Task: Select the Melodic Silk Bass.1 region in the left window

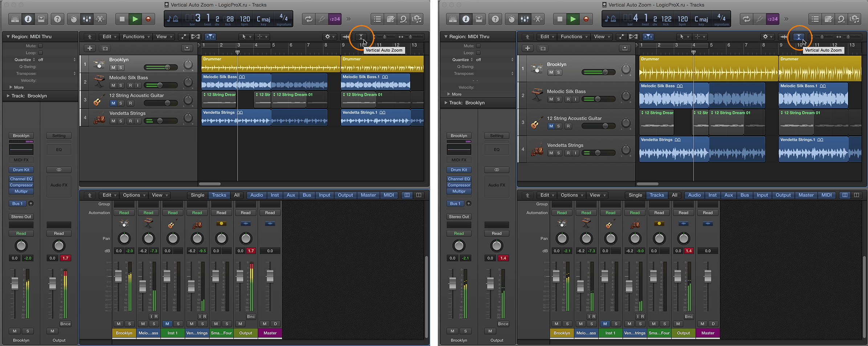Action: (375, 82)
